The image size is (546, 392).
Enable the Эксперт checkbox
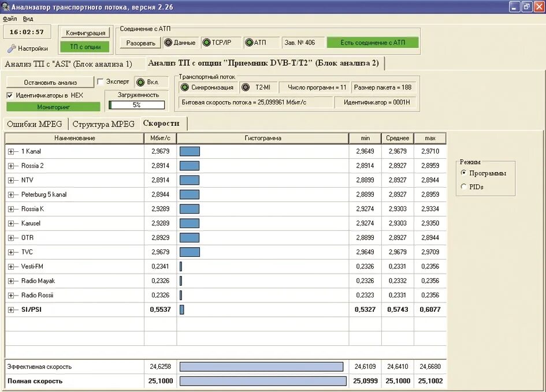tap(101, 82)
